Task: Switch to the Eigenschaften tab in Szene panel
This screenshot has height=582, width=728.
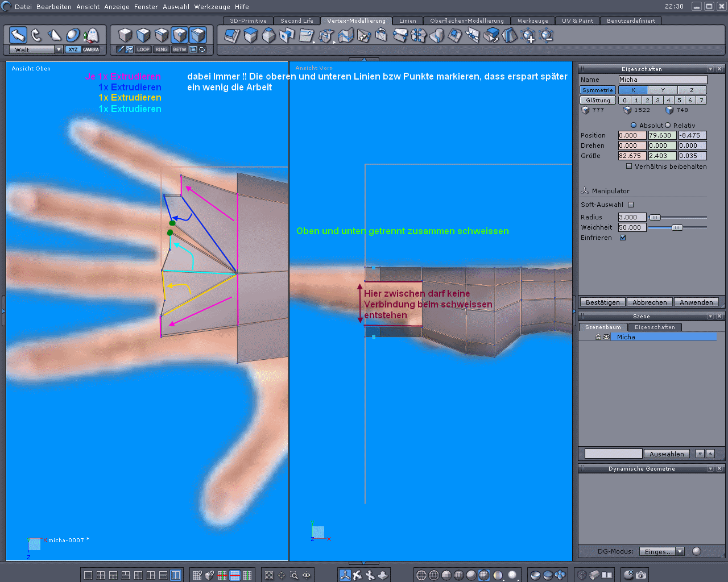Action: 655,327
